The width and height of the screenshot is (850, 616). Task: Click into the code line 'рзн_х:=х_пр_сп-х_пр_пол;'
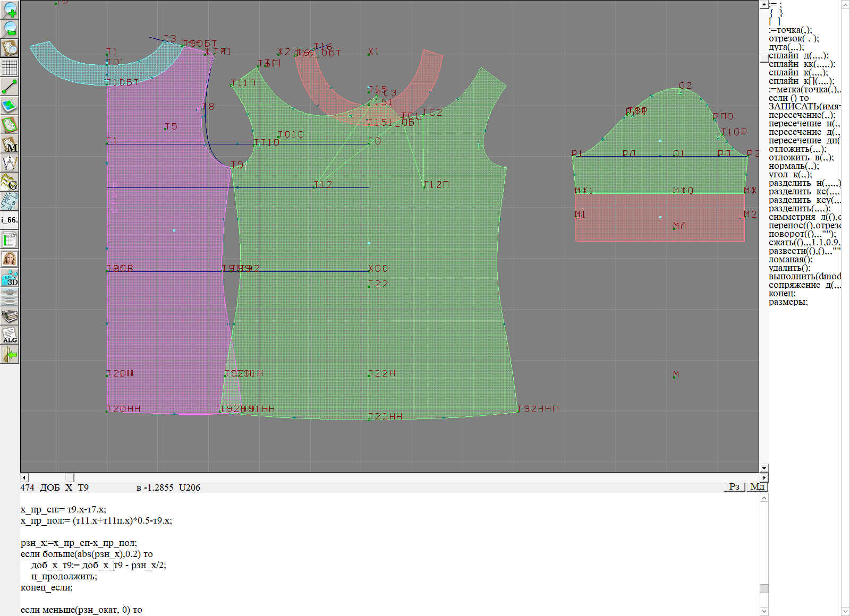tap(79, 543)
